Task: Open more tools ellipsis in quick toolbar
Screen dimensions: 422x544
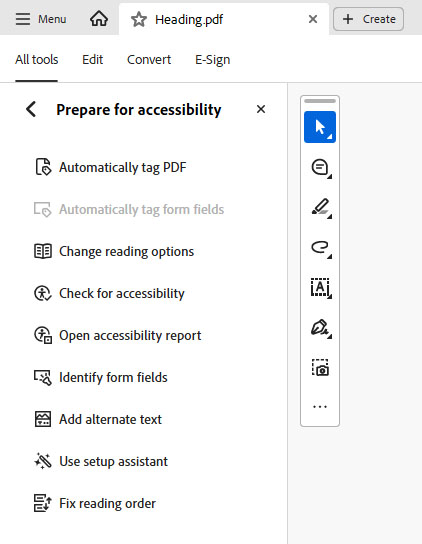Action: coord(320,407)
